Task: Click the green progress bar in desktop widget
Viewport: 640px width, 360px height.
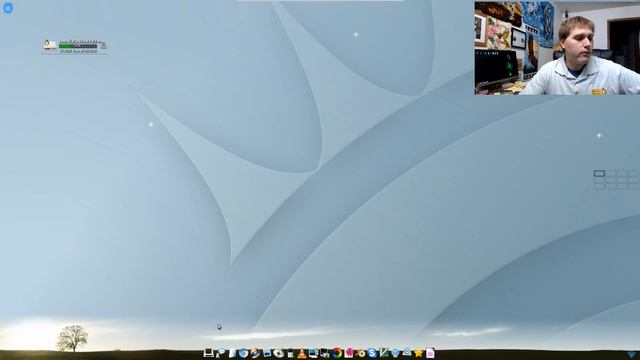Action: click(78, 46)
